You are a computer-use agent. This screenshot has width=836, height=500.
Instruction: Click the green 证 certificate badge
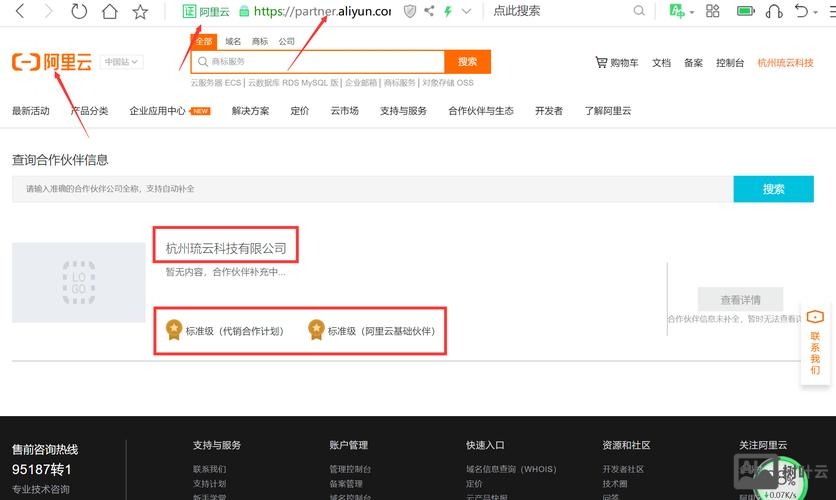pos(189,11)
